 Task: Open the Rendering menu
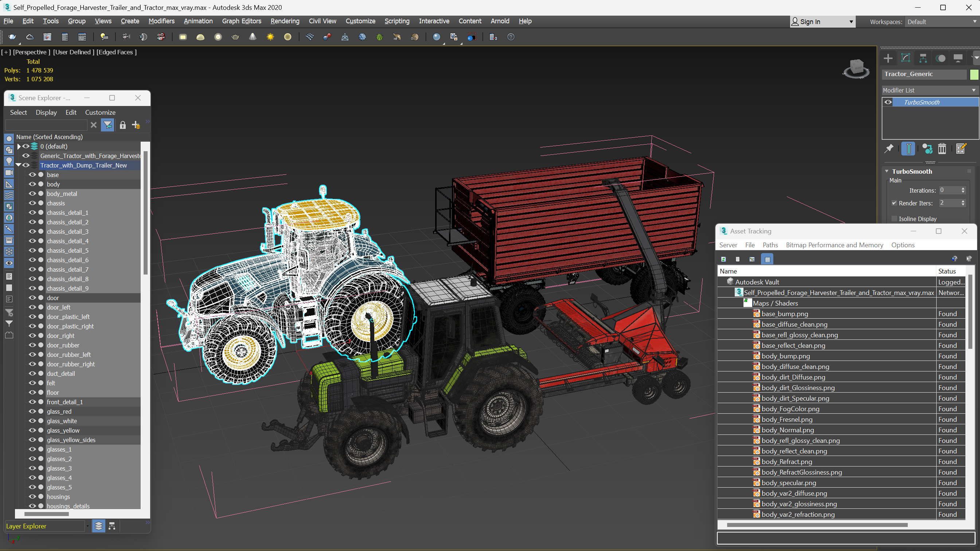point(285,21)
